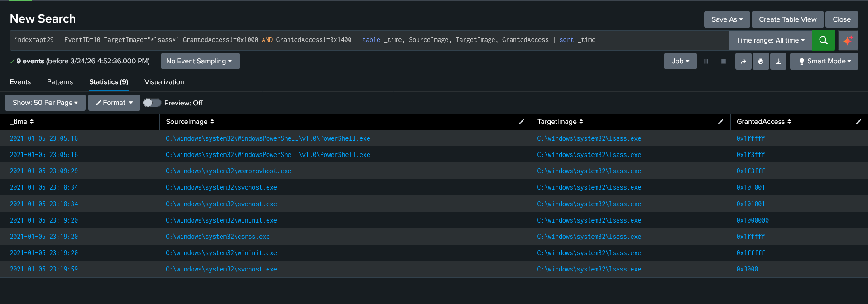This screenshot has width=868, height=304.
Task: Click the 0x3000 GrantedAccess value
Action: (x=747, y=269)
